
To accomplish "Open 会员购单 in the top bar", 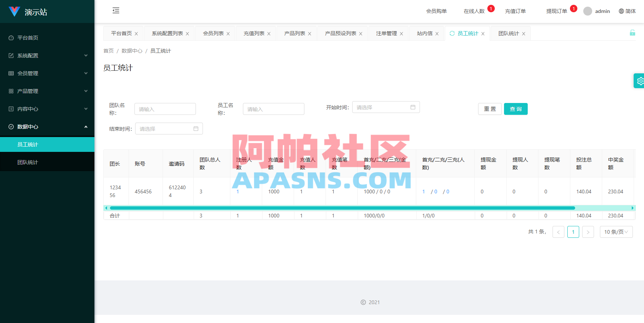I will 436,11.
